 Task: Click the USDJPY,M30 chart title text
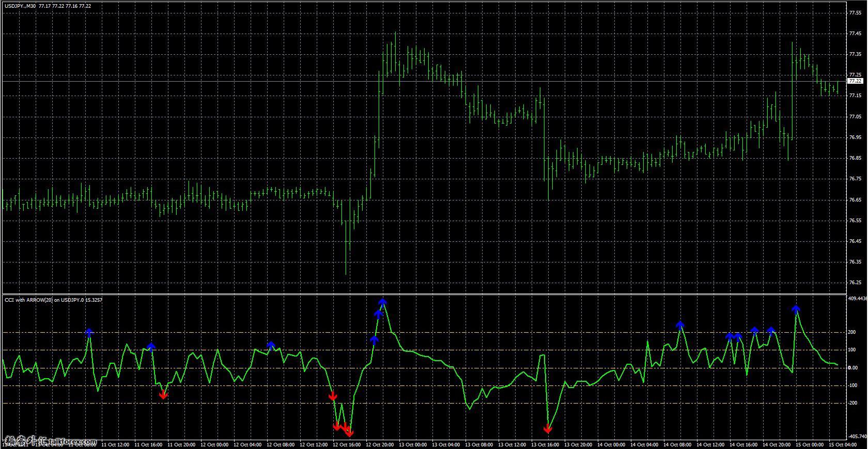[x=21, y=6]
